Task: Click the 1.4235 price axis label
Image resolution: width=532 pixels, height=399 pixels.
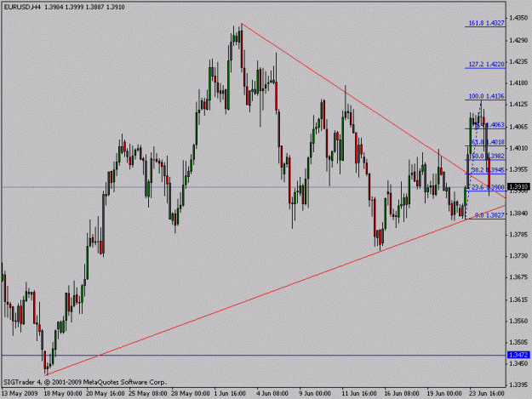Action: pyautogui.click(x=518, y=62)
